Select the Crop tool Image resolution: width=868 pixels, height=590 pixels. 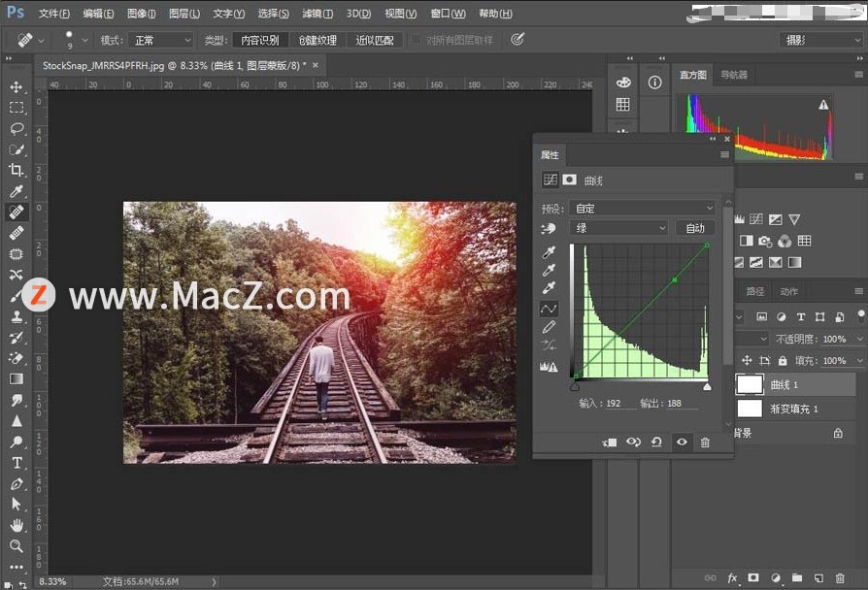pyautogui.click(x=17, y=170)
